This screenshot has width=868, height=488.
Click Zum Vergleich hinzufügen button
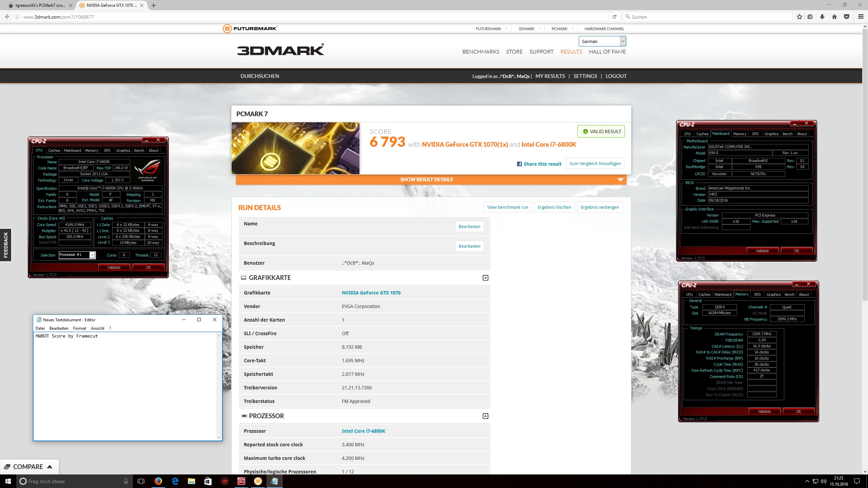[x=595, y=164]
